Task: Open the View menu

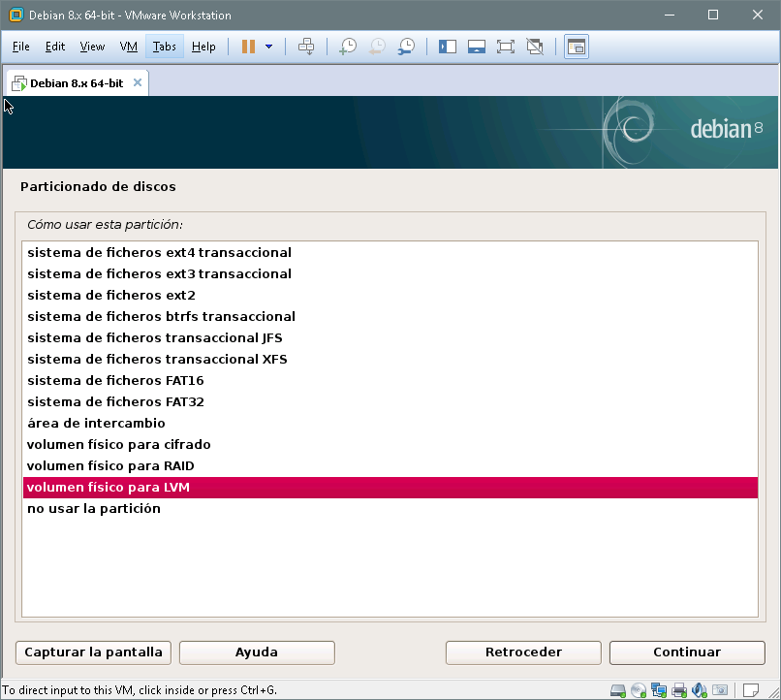Action: tap(92, 47)
